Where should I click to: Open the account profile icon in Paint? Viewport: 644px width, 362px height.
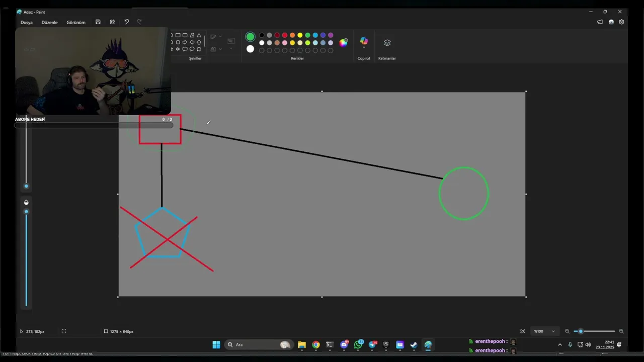click(611, 22)
